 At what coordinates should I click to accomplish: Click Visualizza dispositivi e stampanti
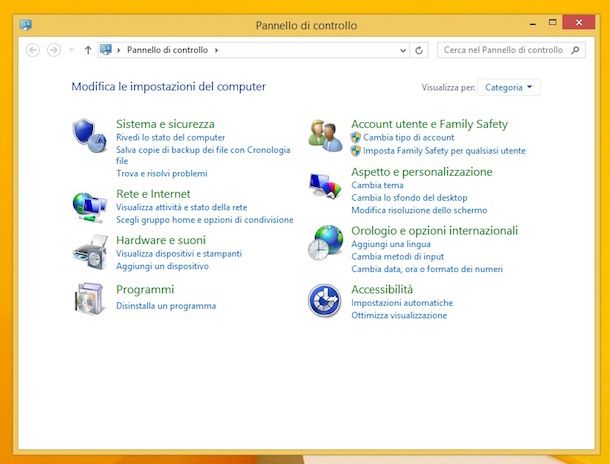[179, 254]
